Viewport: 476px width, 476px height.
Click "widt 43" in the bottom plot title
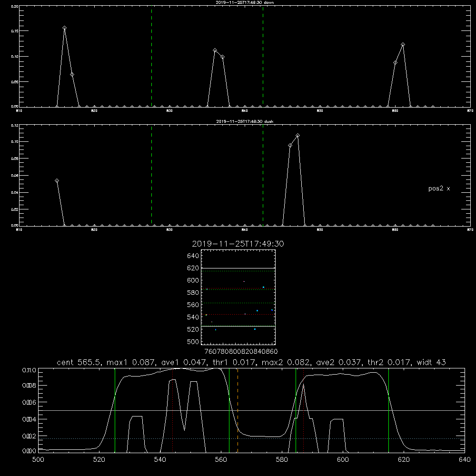click(x=431, y=362)
